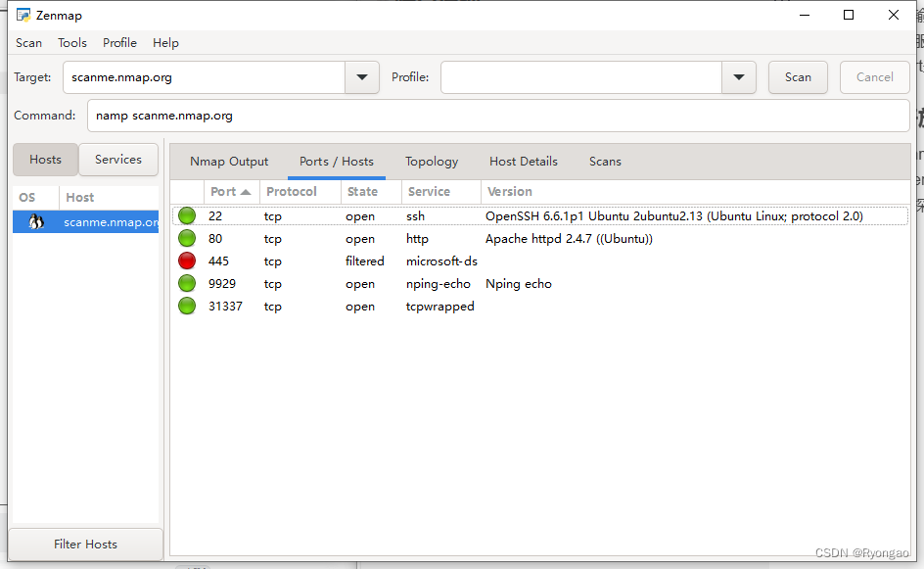
Task: Open the Profile dropdown arrow
Action: (738, 77)
